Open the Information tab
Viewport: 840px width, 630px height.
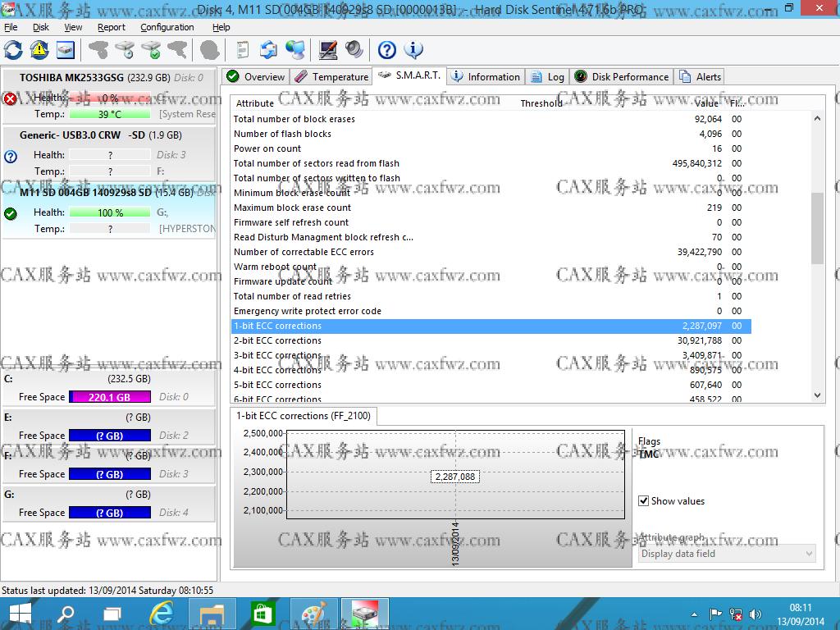point(486,76)
